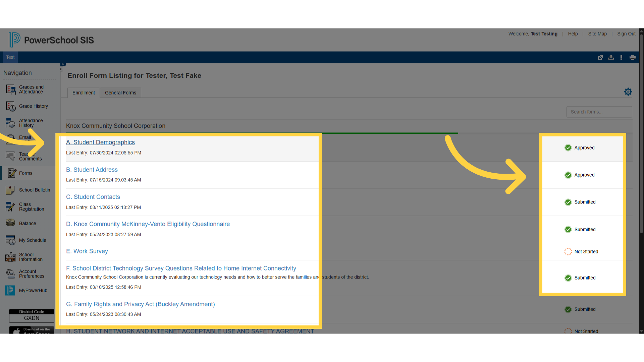The image size is (644, 362).
Task: Open F. School District Technology Survey form
Action: coord(181,268)
